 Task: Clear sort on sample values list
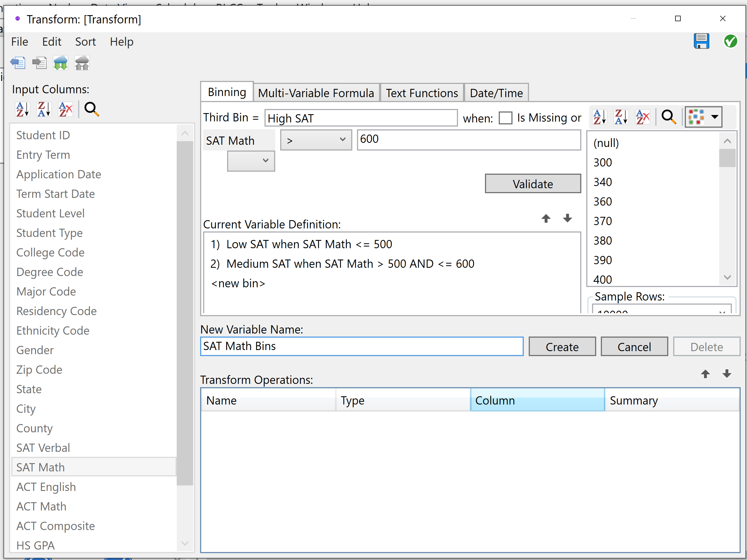point(643,117)
